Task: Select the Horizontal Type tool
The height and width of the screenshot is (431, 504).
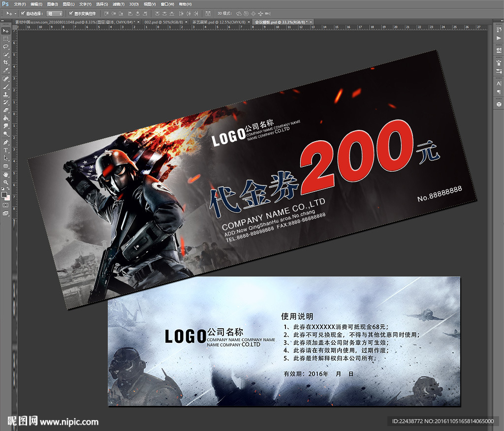Action: [x=6, y=150]
